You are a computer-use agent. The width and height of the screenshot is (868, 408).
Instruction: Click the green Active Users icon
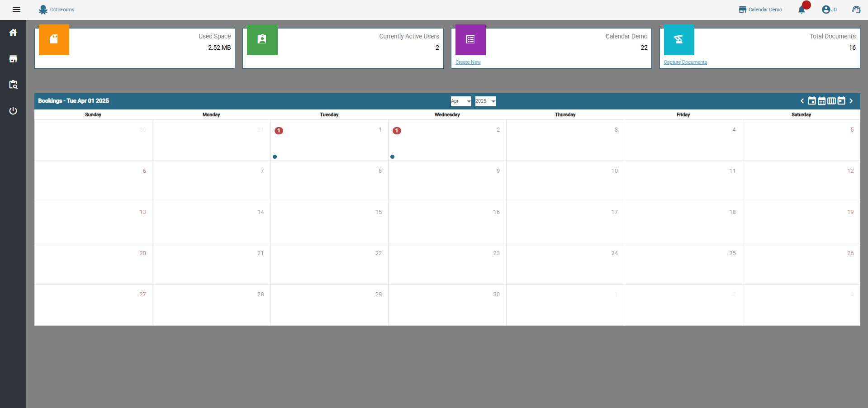pyautogui.click(x=262, y=40)
